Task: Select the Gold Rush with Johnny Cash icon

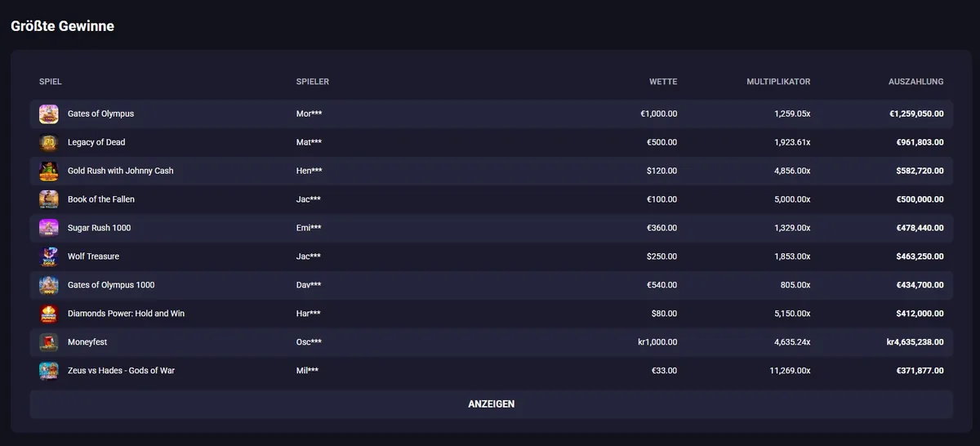Action: 49,171
